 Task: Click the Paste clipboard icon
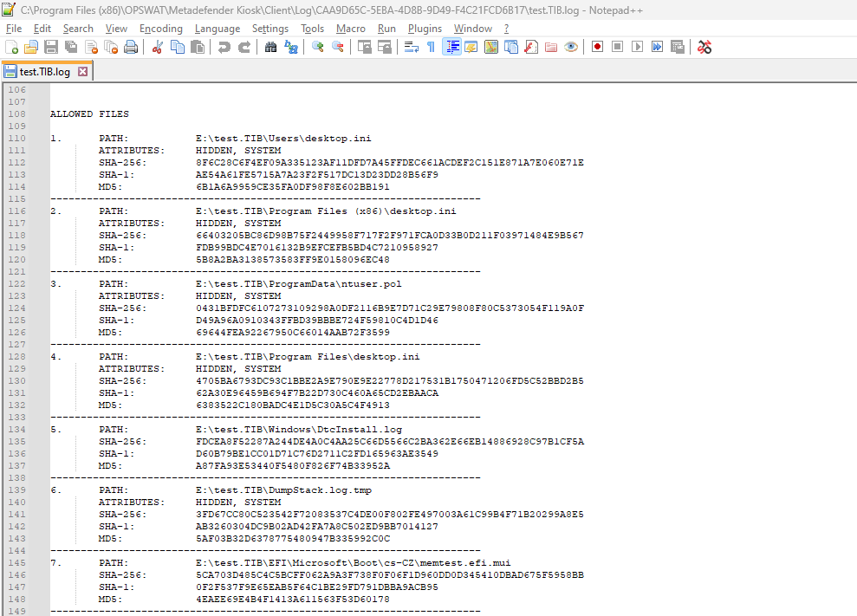tap(198, 47)
